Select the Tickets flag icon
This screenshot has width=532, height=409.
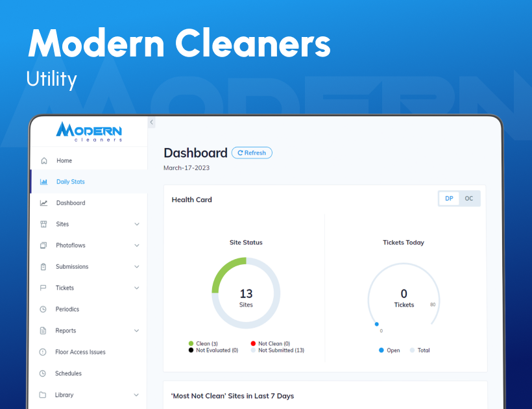click(x=44, y=288)
